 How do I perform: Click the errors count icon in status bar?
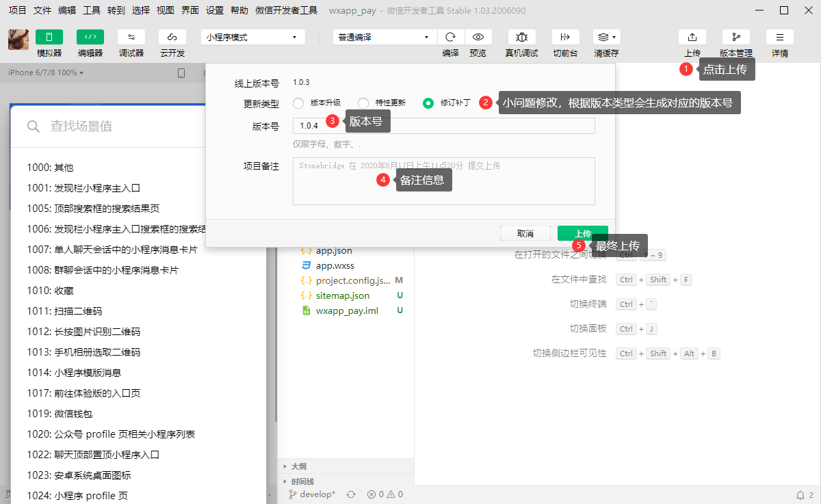[x=376, y=494]
